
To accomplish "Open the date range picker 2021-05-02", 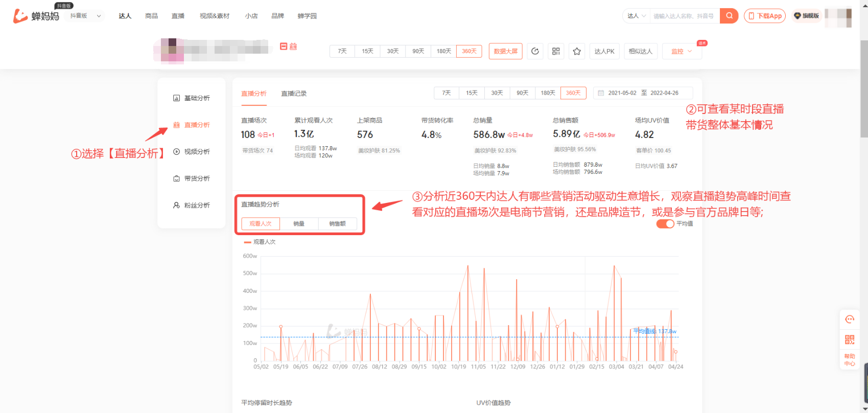I will pyautogui.click(x=643, y=93).
